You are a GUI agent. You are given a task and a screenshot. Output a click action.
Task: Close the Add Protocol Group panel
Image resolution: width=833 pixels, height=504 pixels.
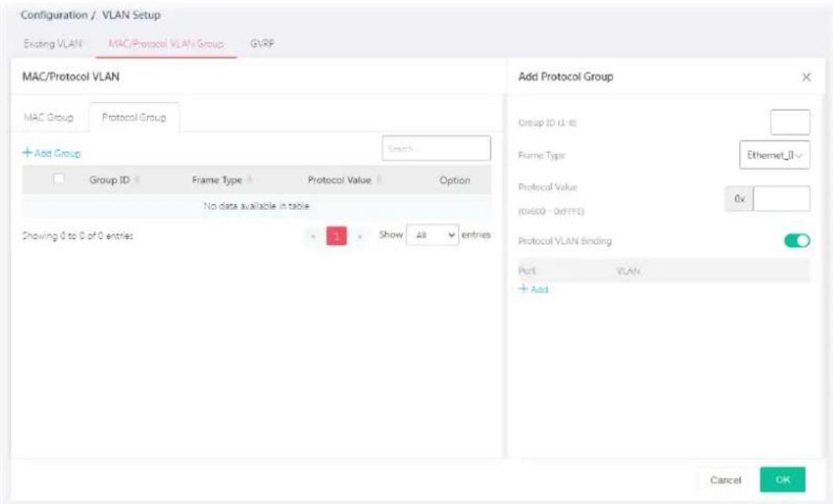[x=806, y=77]
